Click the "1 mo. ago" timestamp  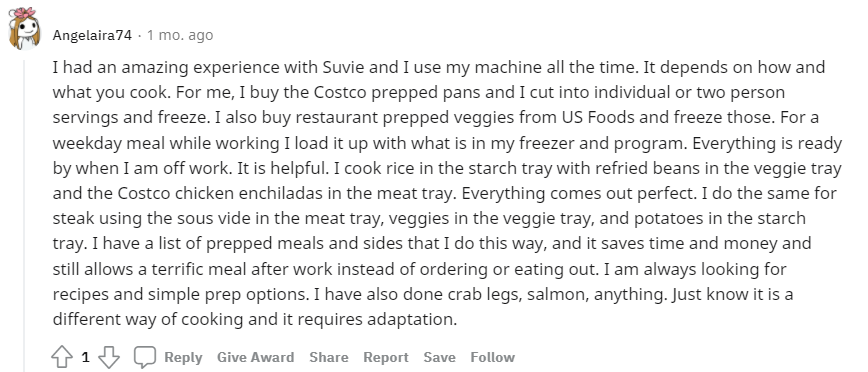tap(180, 35)
